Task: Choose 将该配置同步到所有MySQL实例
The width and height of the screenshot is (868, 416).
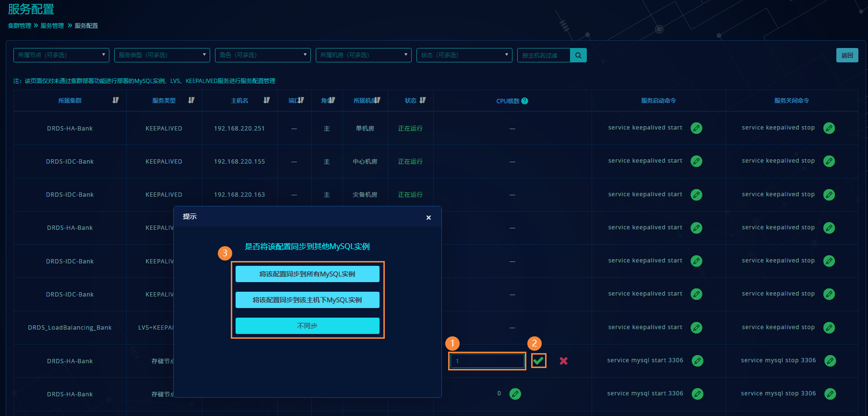Action: (x=308, y=274)
